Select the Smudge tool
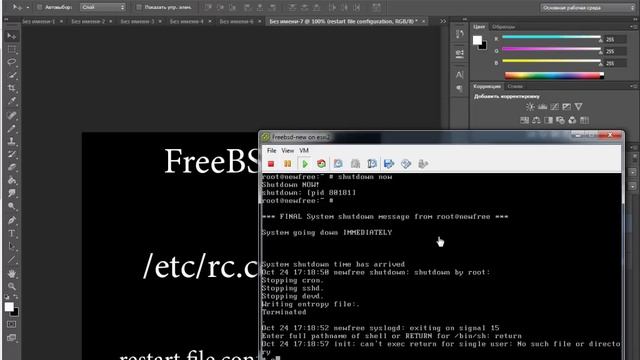Viewport: 640px width, 360px height. pyautogui.click(x=11, y=193)
